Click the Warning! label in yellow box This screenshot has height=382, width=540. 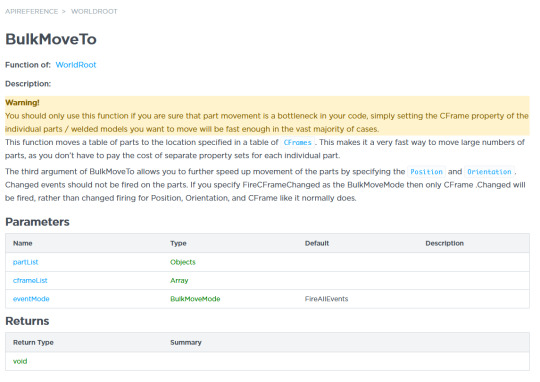coord(22,103)
